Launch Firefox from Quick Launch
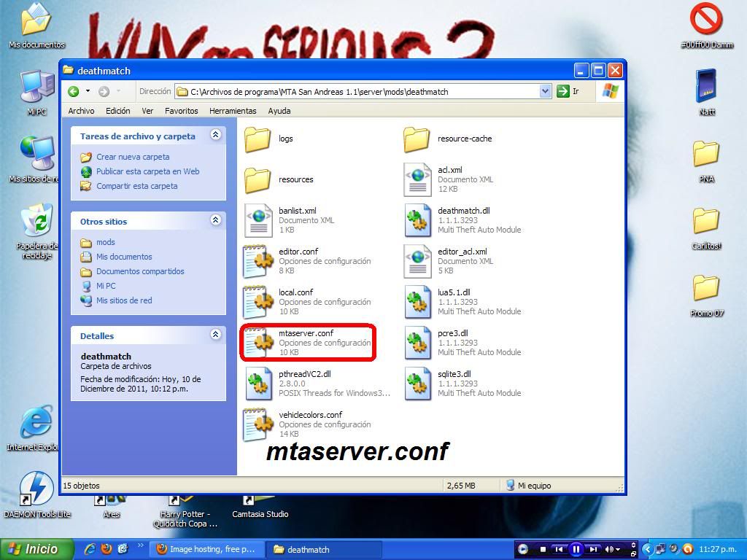Image resolution: width=747 pixels, height=560 pixels. (107, 548)
